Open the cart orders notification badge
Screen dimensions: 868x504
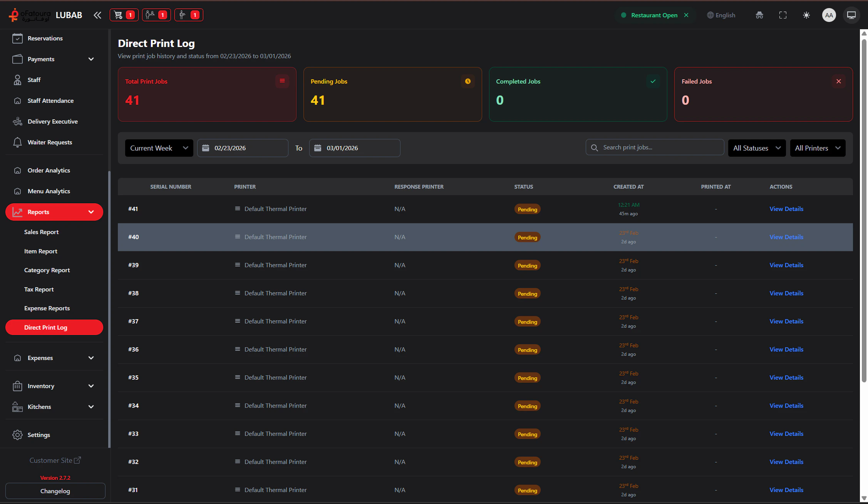click(124, 15)
